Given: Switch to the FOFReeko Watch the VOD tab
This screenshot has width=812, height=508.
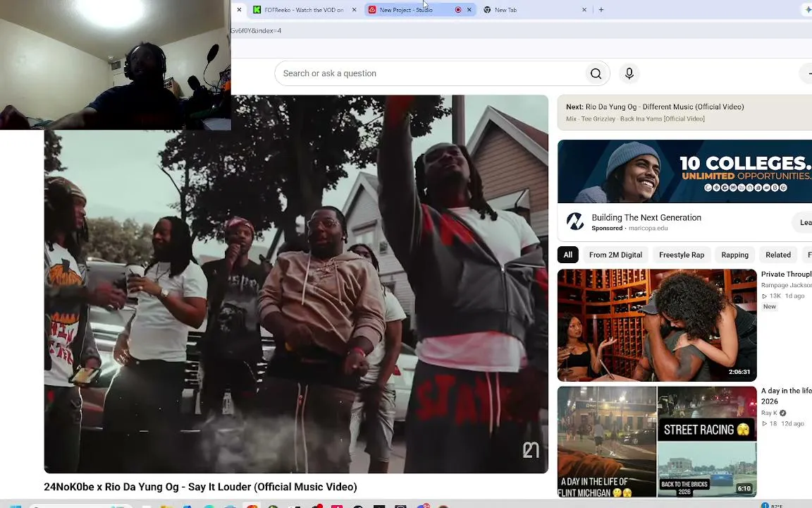Looking at the screenshot, I should pos(304,10).
